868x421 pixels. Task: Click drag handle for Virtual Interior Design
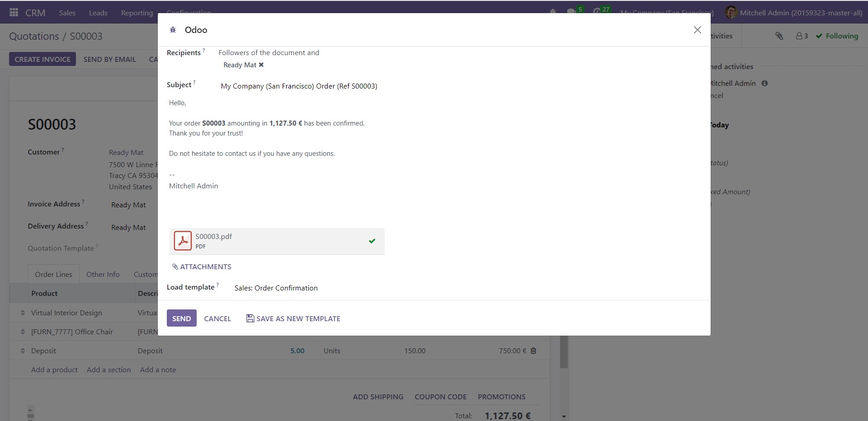click(23, 313)
